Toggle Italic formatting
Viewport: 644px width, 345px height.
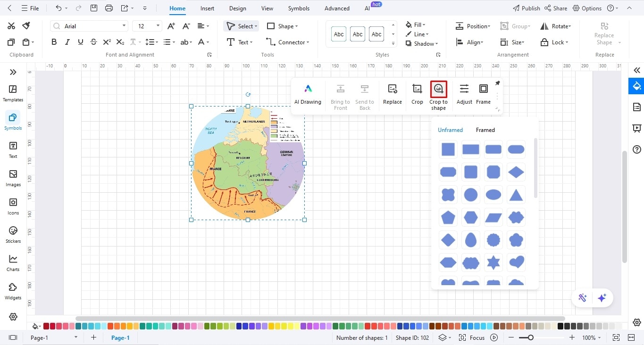(67, 42)
